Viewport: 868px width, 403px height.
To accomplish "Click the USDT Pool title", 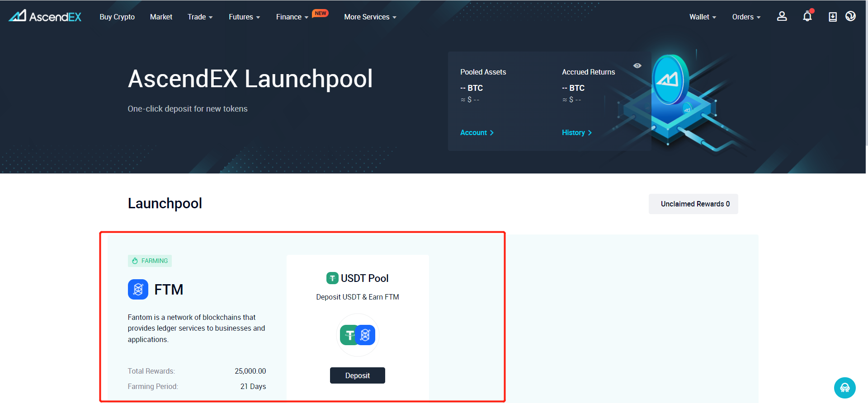I will tap(364, 278).
